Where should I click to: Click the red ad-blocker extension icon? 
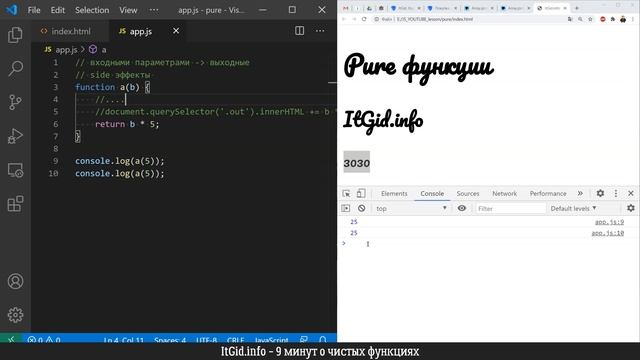[x=602, y=19]
